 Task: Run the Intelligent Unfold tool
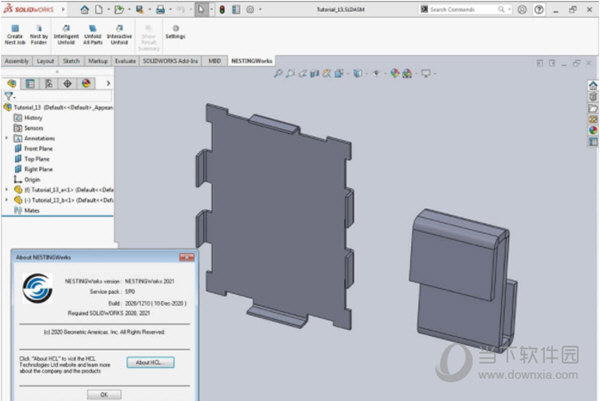66,35
